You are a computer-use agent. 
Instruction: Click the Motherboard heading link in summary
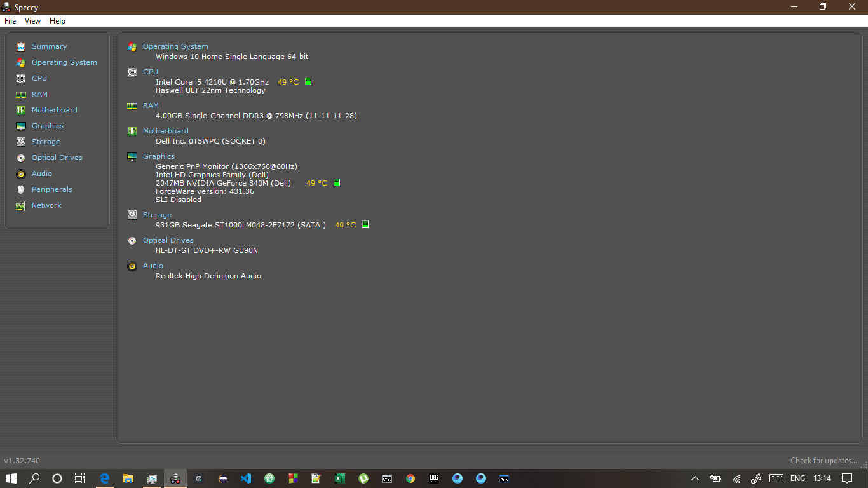tap(166, 131)
